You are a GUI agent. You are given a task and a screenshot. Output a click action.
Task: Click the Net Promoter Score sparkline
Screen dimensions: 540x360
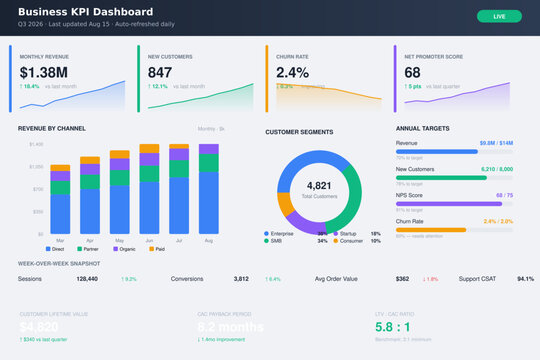coord(457,96)
